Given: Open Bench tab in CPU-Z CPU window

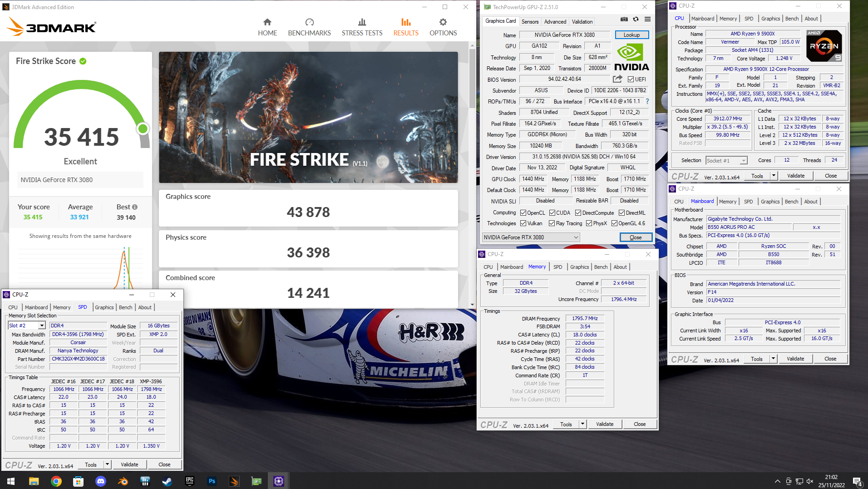Looking at the screenshot, I should tap(792, 19).
